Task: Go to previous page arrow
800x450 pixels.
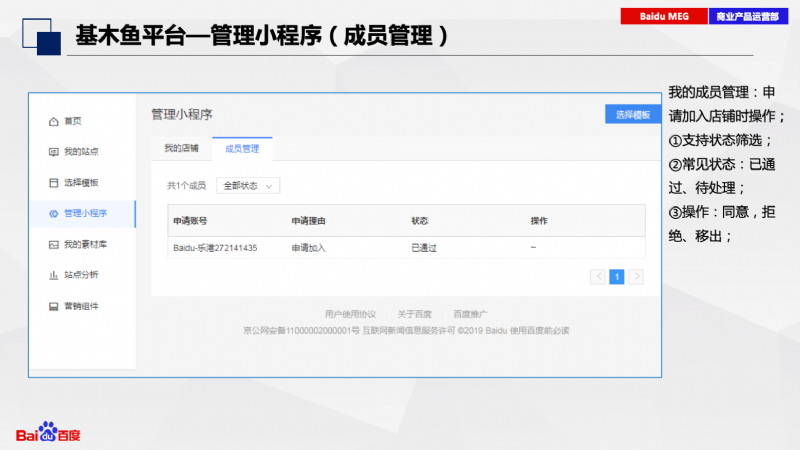Action: click(597, 277)
